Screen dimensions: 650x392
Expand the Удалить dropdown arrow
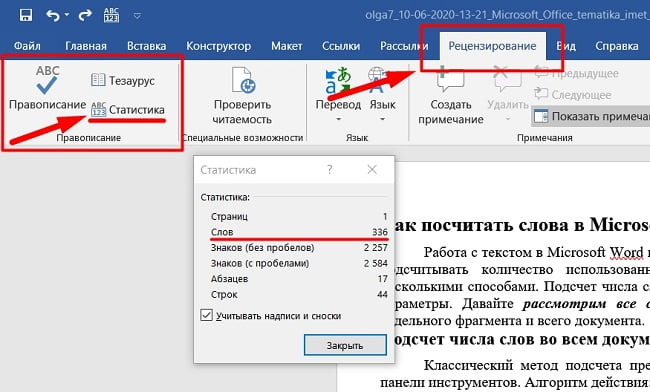[508, 119]
